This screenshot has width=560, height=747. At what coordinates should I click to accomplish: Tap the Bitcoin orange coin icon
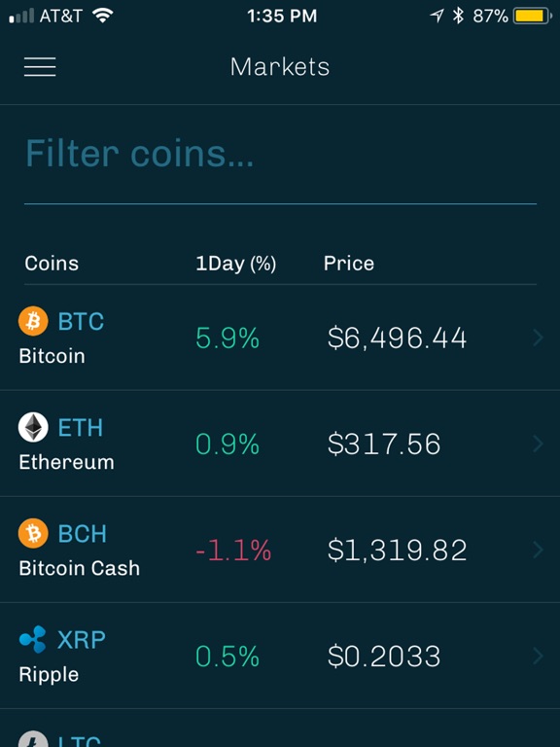pos(33,321)
